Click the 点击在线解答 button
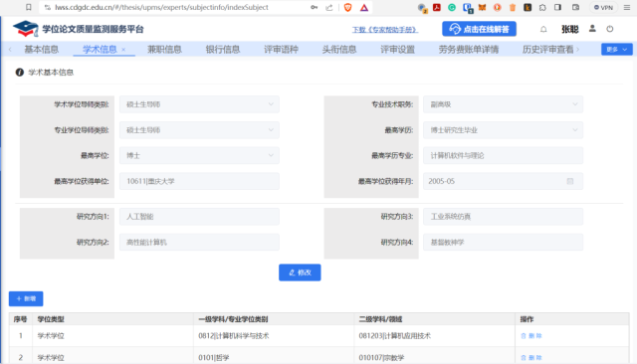Image resolution: width=637 pixels, height=364 pixels. [479, 29]
